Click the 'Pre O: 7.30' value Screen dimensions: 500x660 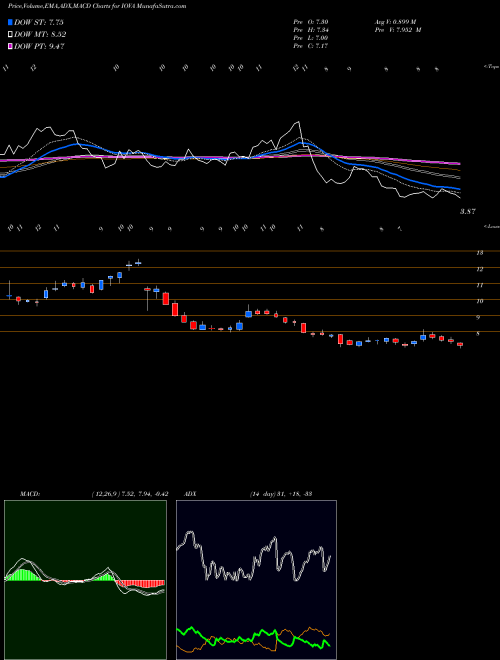[311, 22]
